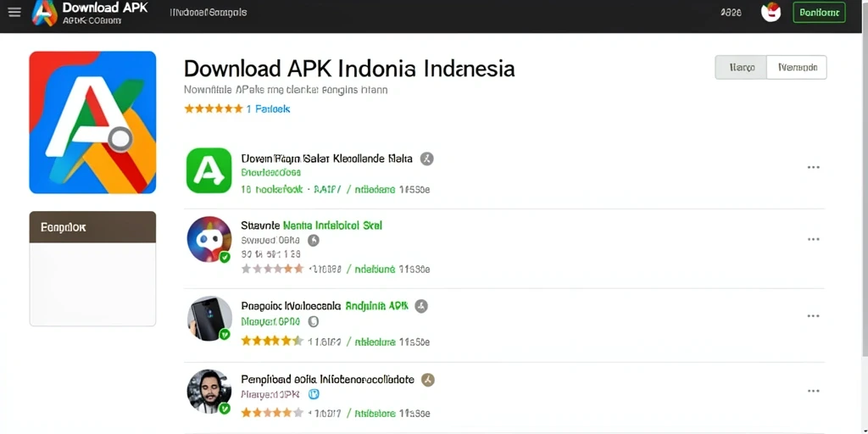Click the phone row star rating
Image resolution: width=868 pixels, height=434 pixels.
pos(272,341)
